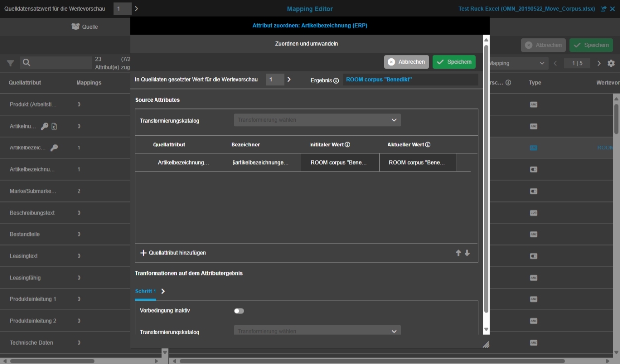Open Source Attributes Transformierungskatalog dropdown
Screen dimensions: 620x364
[317, 120]
